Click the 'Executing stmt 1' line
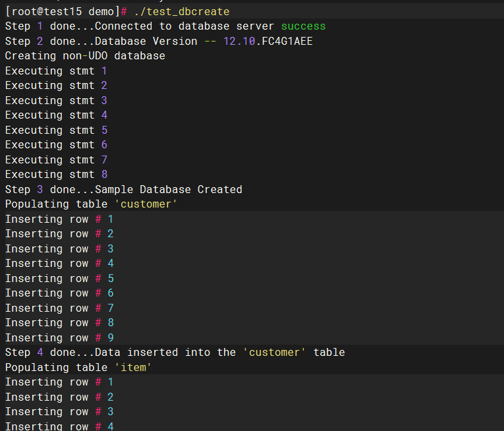 pyautogui.click(x=56, y=71)
